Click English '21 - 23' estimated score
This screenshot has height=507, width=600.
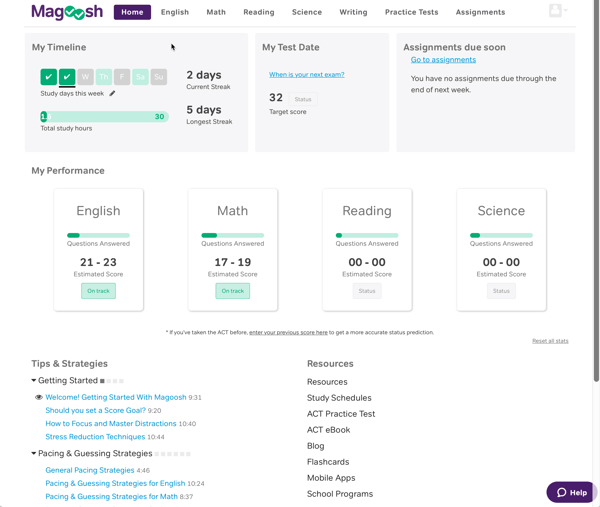click(x=98, y=262)
